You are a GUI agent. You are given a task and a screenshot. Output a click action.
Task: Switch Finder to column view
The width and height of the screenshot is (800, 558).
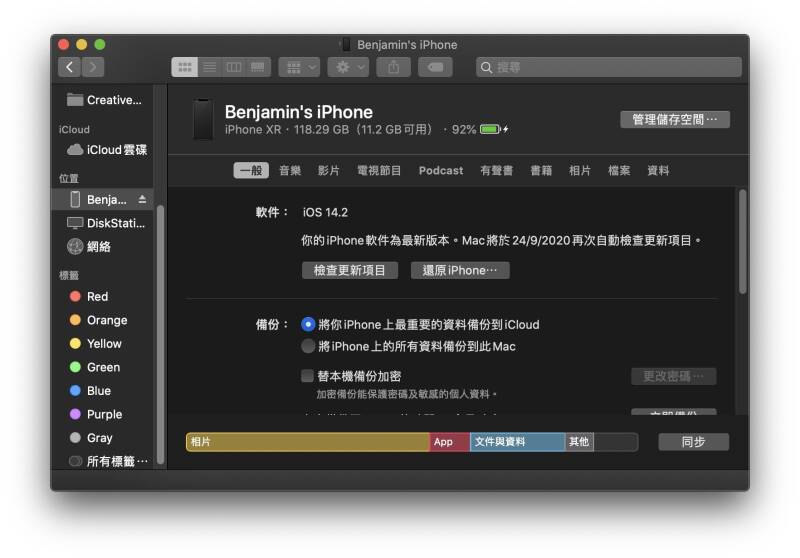(234, 67)
